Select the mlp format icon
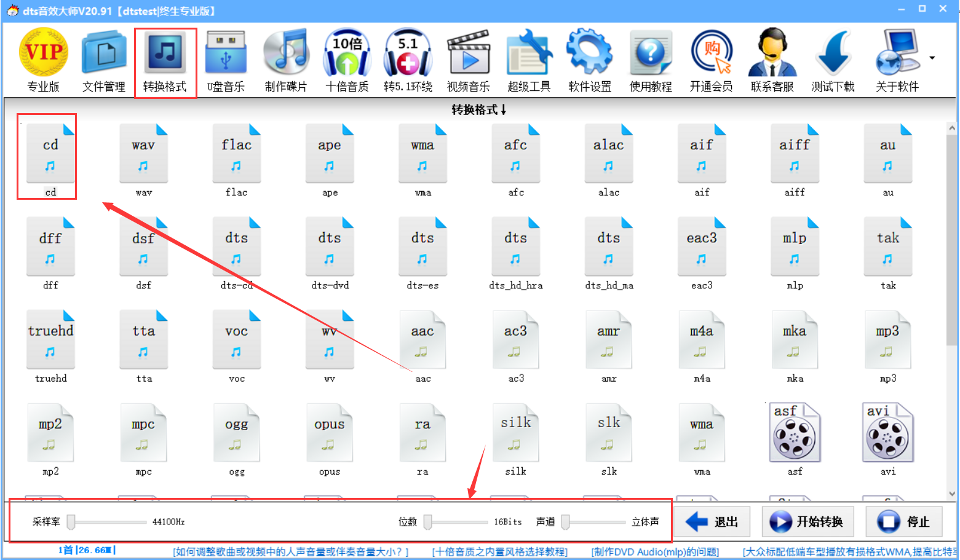This screenshot has width=960, height=560. 795,253
